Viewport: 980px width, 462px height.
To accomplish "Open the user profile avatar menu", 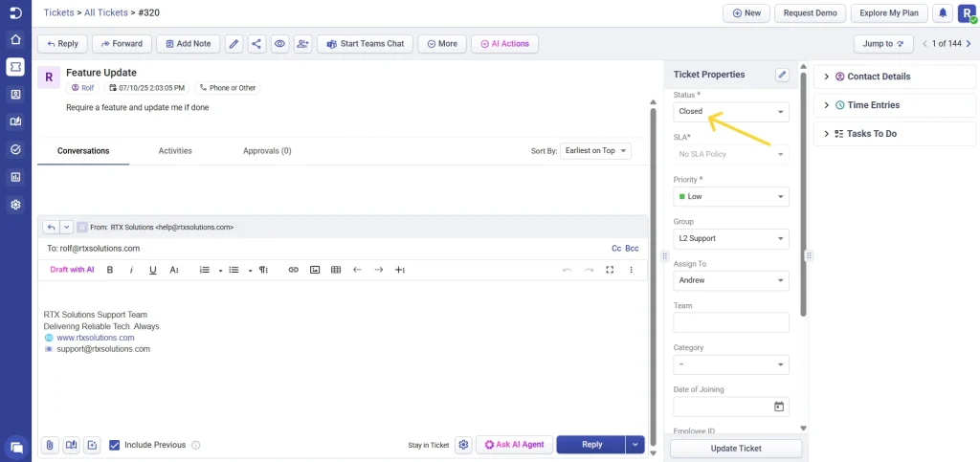I will coord(967,13).
